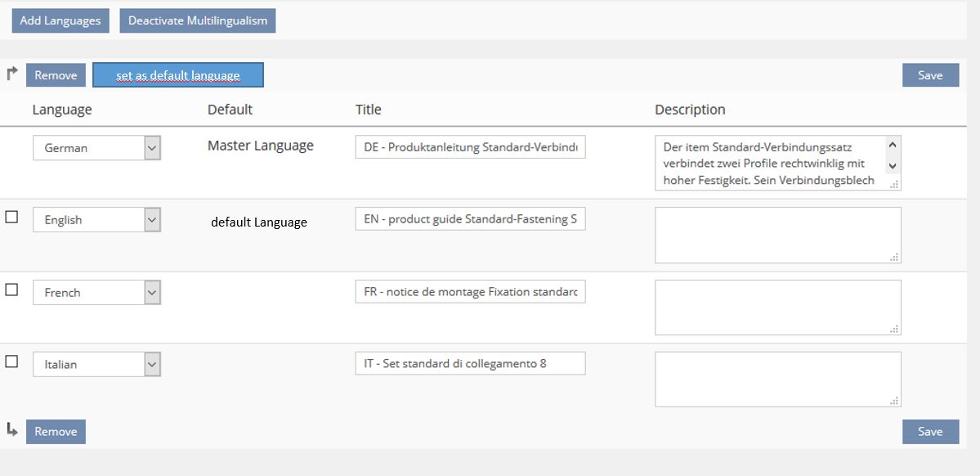
Task: Click set as default language button
Action: coord(178,75)
